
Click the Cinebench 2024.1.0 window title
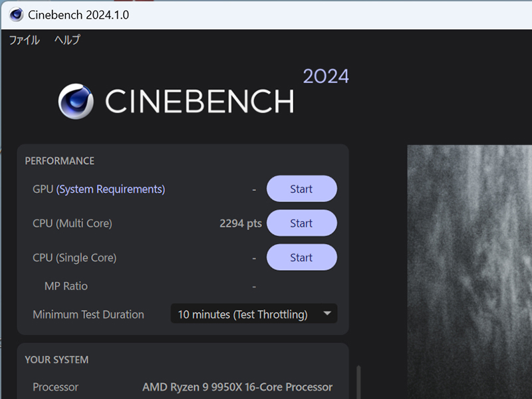(x=78, y=15)
